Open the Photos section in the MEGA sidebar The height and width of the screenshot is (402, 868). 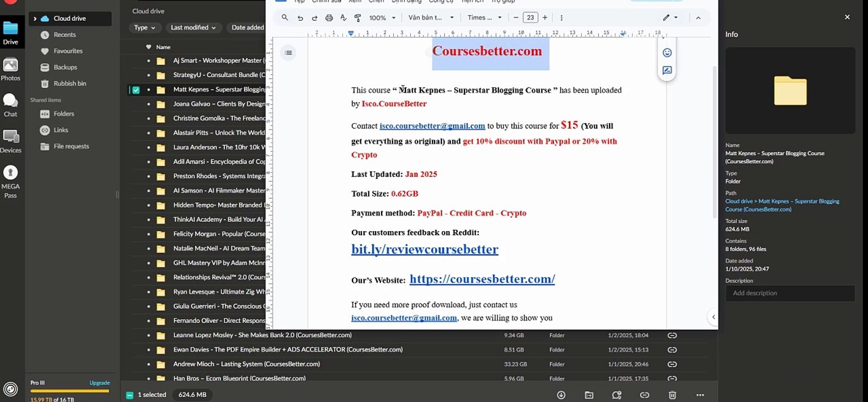11,70
